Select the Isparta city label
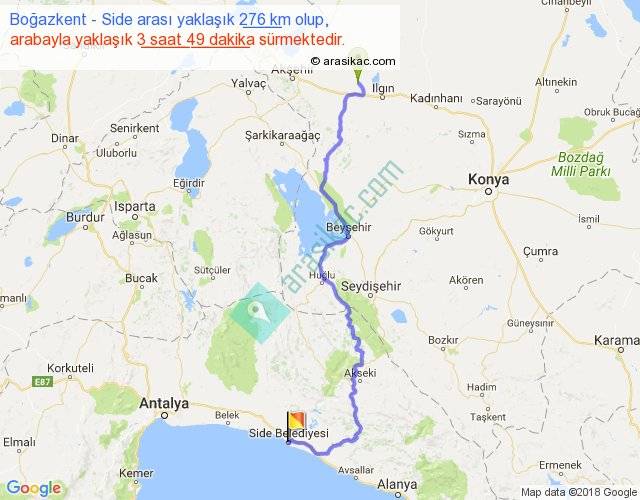Screen dimensions: 640x500 (x=135, y=207)
